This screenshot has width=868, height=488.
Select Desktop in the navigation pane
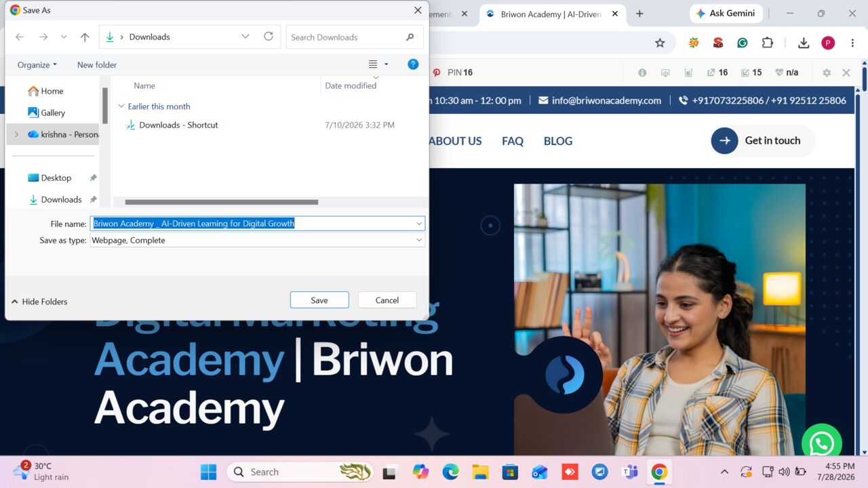coord(50,178)
